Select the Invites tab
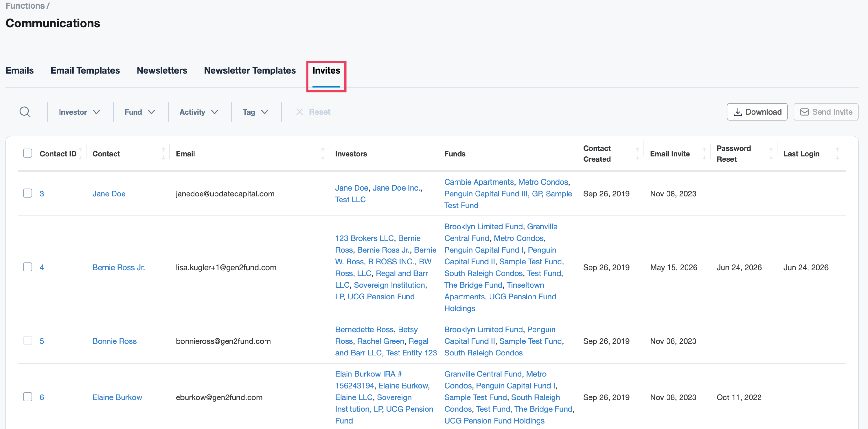The width and height of the screenshot is (868, 429). pos(326,70)
